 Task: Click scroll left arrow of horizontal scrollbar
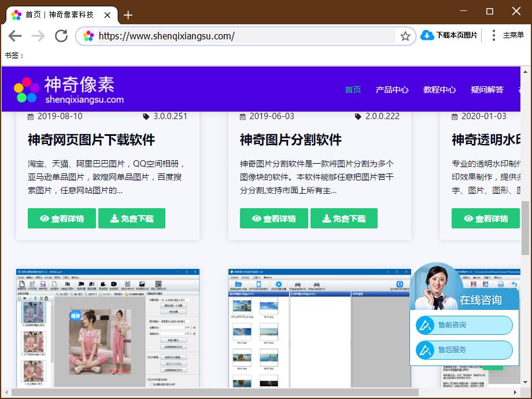[x=6, y=392]
